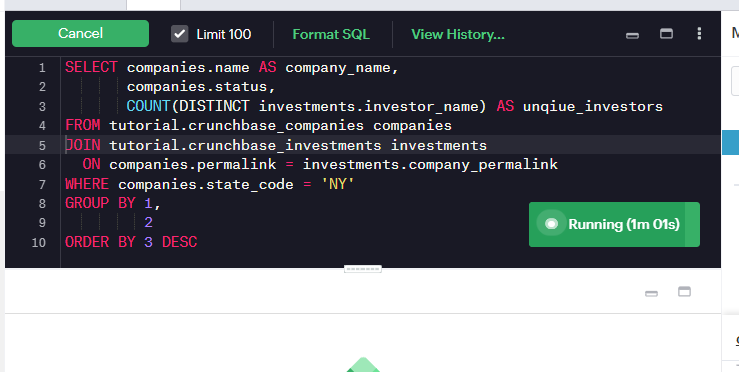Open the three-dot editor options menu
The height and width of the screenshot is (372, 739).
coord(699,33)
